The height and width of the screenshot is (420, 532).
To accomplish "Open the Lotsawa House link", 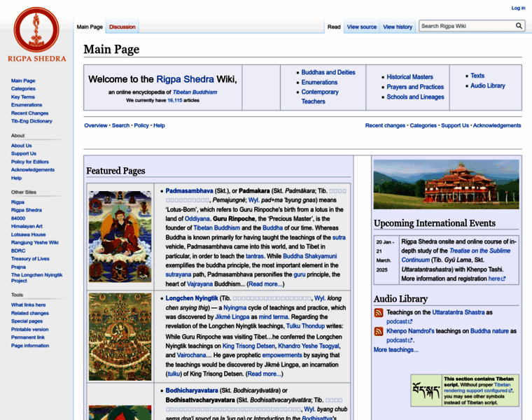I will click(x=28, y=234).
